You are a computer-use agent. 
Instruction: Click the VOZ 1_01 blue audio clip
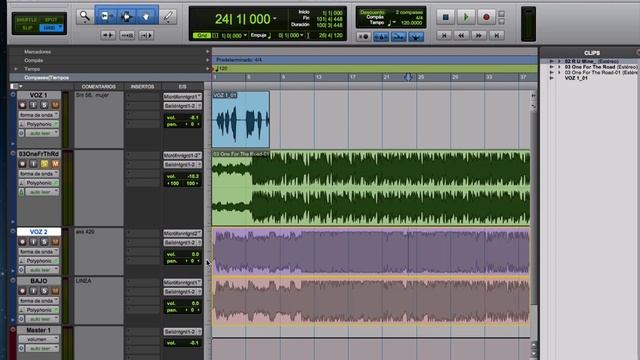pyautogui.click(x=240, y=119)
